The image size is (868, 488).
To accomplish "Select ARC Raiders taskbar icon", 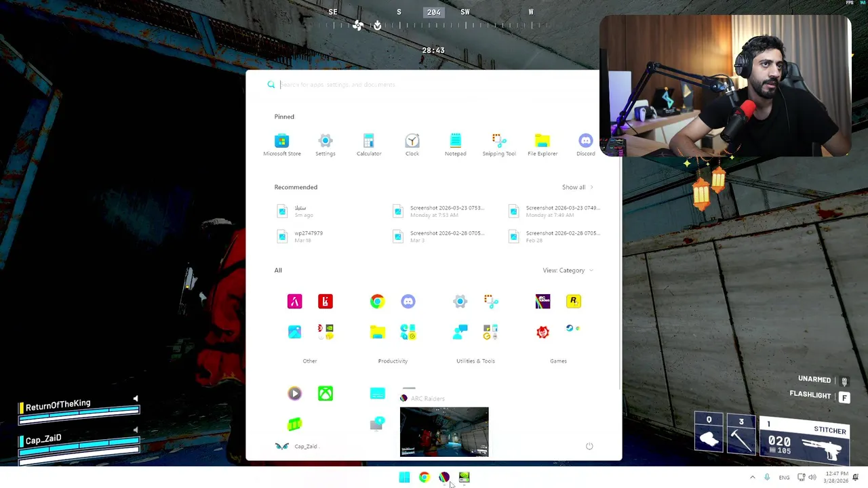I will pos(444,477).
